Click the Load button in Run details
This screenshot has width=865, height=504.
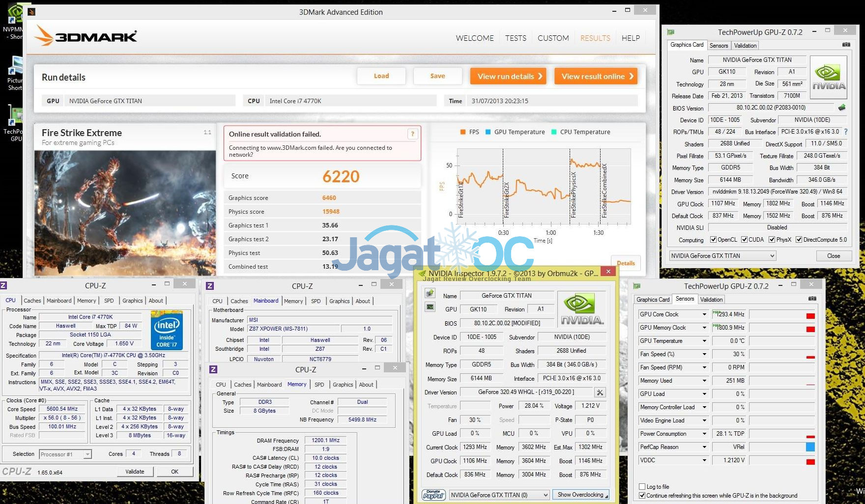[x=381, y=76]
